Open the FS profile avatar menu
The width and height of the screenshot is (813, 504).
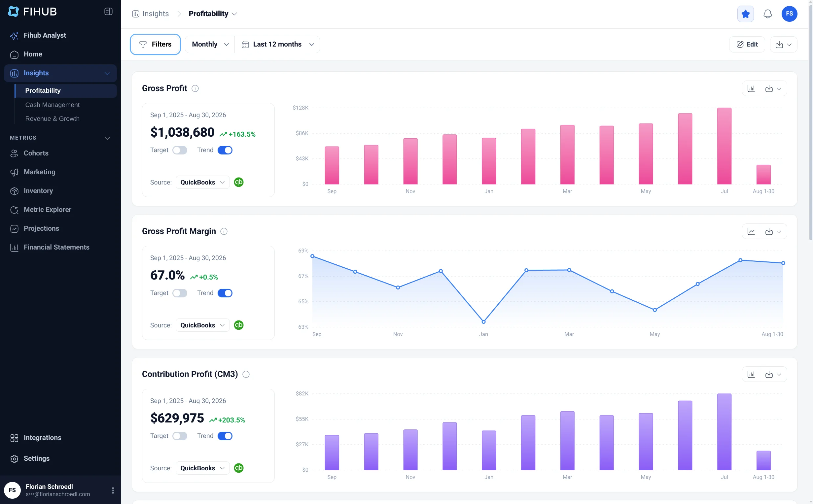point(789,14)
